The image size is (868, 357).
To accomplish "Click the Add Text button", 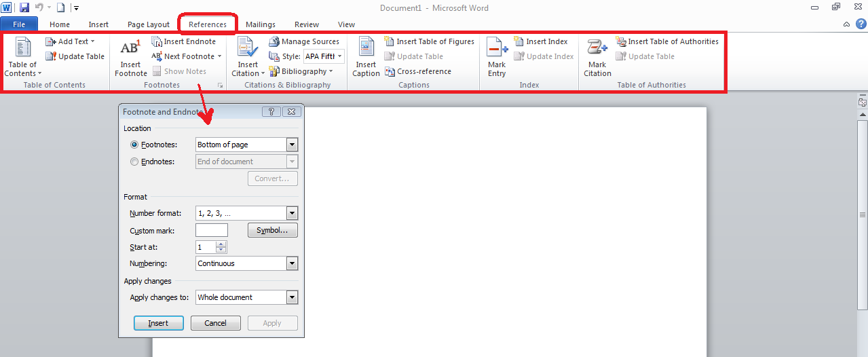I will [x=70, y=41].
